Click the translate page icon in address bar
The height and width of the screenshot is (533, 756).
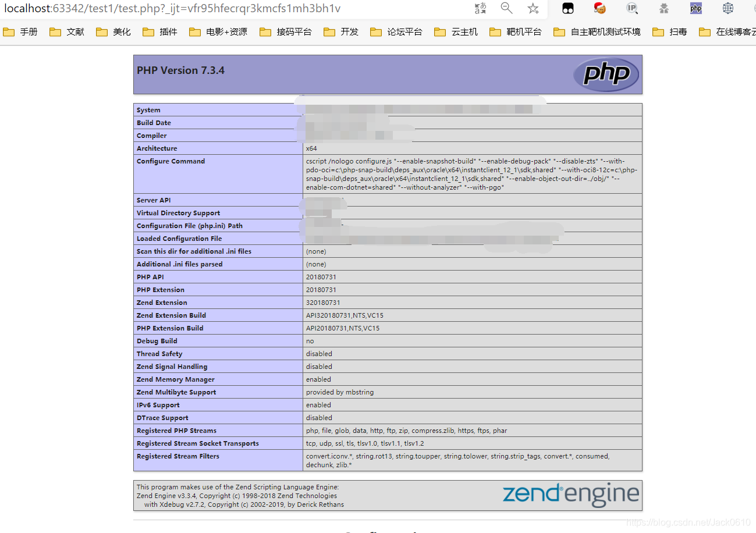coord(480,8)
